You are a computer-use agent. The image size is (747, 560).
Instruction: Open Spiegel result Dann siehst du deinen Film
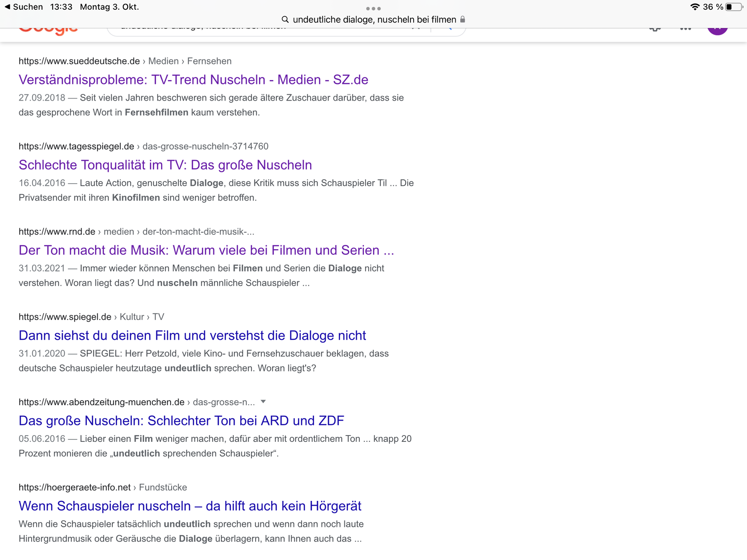coord(192,335)
